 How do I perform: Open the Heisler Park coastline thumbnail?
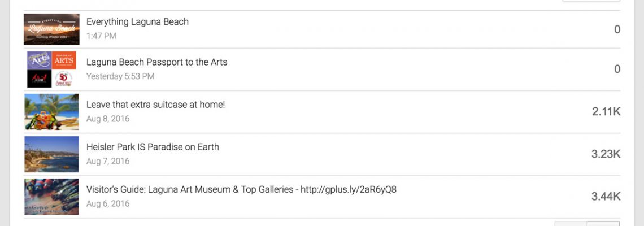pyautogui.click(x=51, y=154)
